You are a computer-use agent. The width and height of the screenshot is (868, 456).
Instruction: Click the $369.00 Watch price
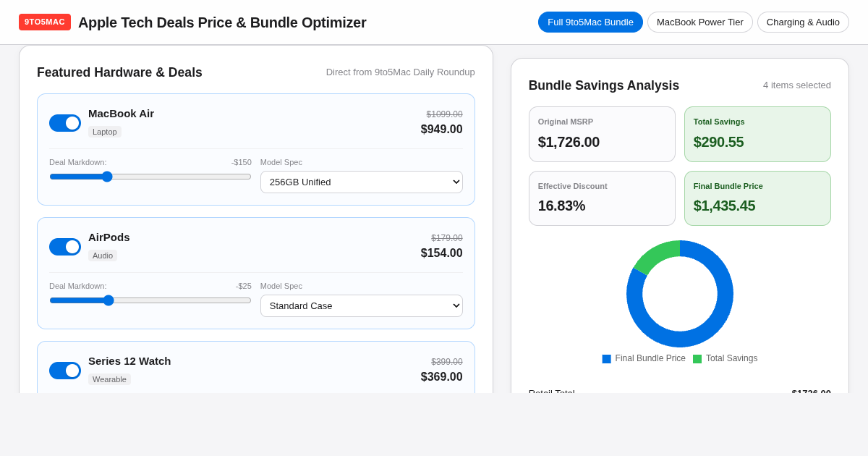tap(442, 377)
